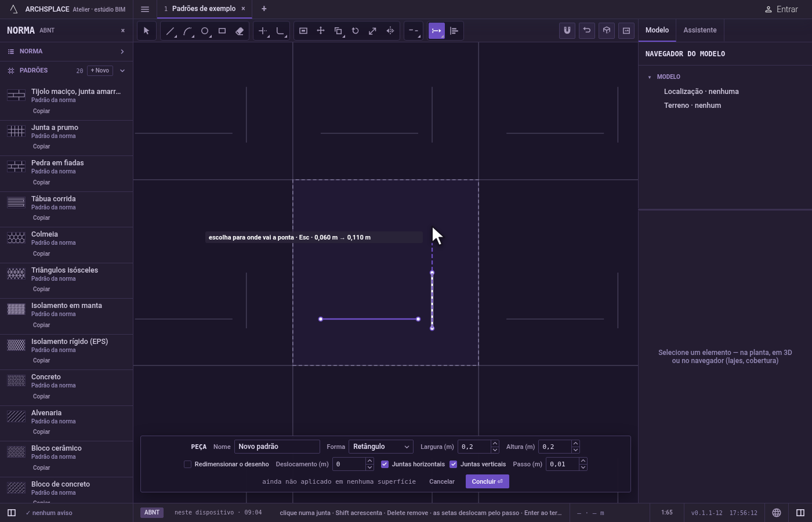Click the undo arrow icon
The width and height of the screenshot is (812, 522).
pos(587,31)
